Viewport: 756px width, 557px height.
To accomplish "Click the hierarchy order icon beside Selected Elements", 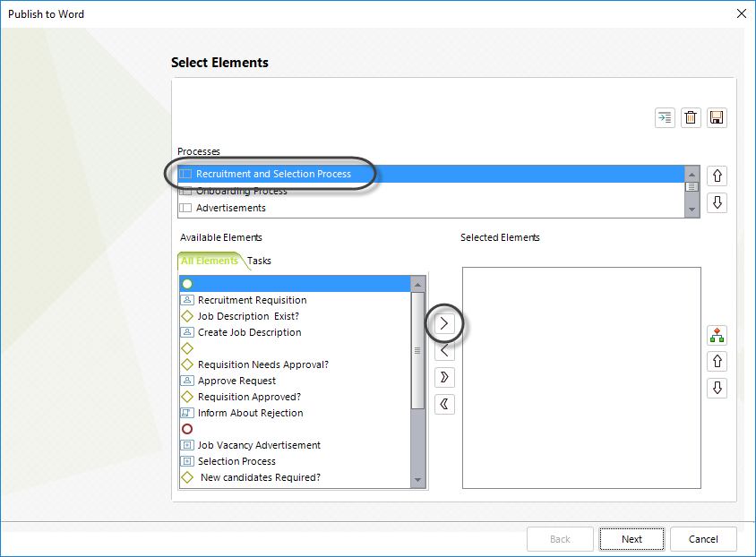I will 717,335.
